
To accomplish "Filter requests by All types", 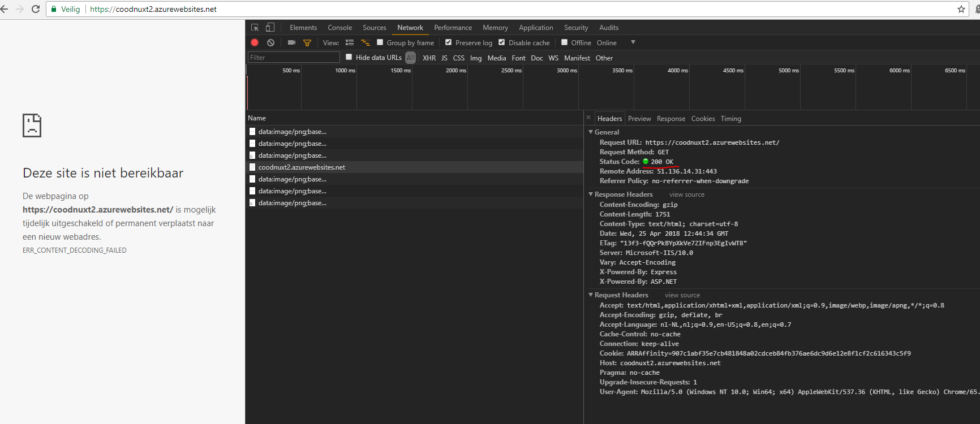I will click(x=410, y=58).
